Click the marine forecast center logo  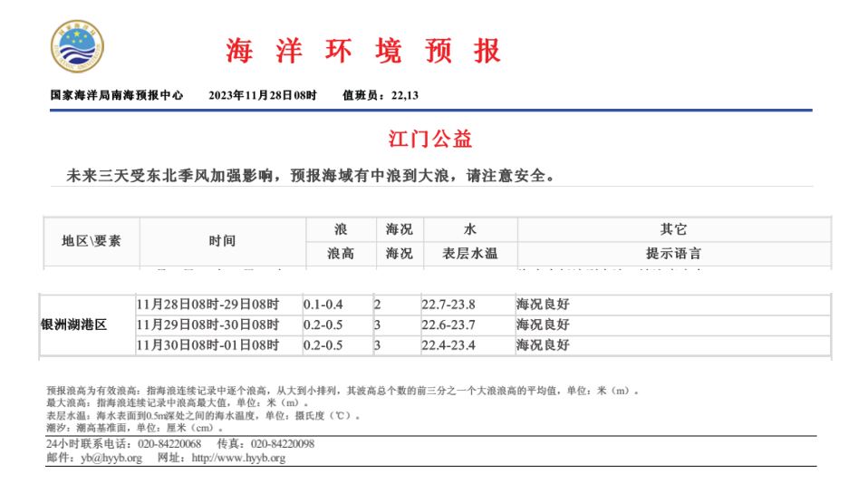[x=77, y=48]
